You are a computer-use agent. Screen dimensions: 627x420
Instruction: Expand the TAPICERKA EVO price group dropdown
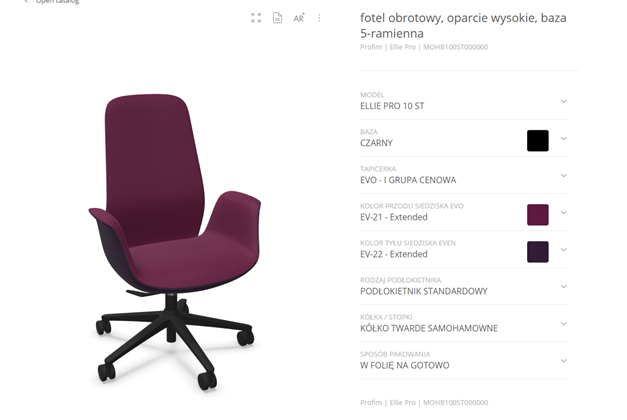click(464, 175)
